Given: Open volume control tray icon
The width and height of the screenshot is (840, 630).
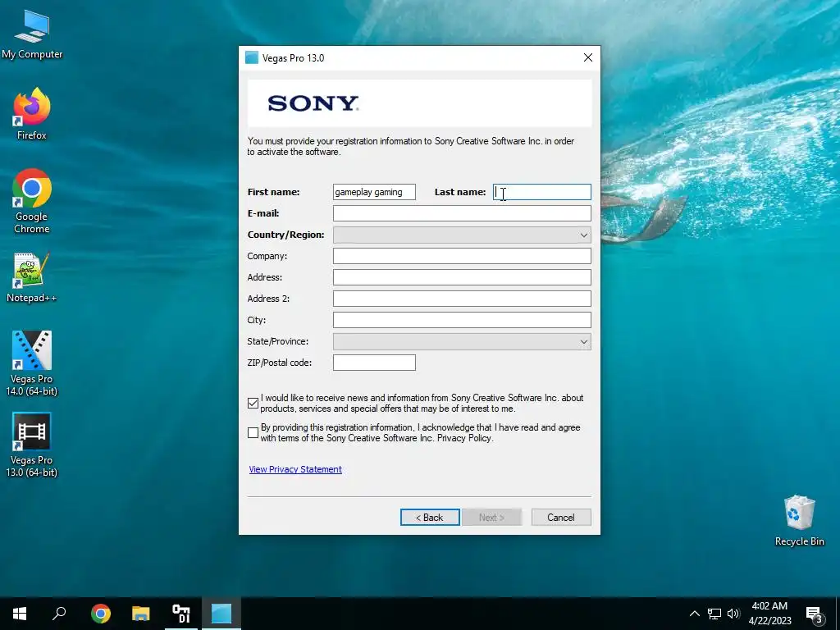Looking at the screenshot, I should tap(733, 614).
